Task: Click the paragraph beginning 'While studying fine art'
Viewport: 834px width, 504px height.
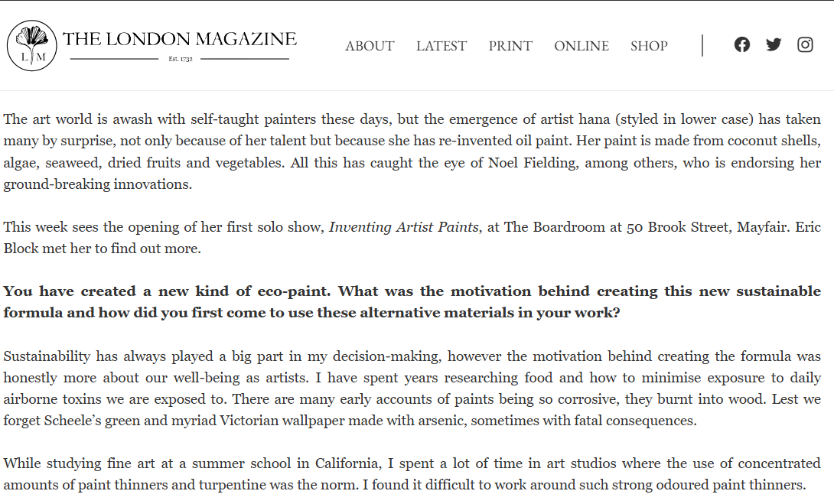Action: pos(412,473)
